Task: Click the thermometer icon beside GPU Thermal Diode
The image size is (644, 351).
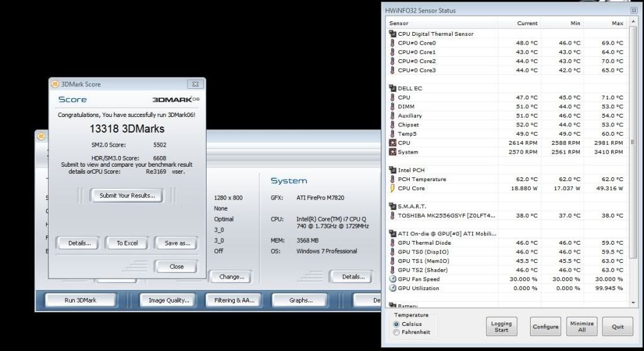Action: click(x=392, y=242)
